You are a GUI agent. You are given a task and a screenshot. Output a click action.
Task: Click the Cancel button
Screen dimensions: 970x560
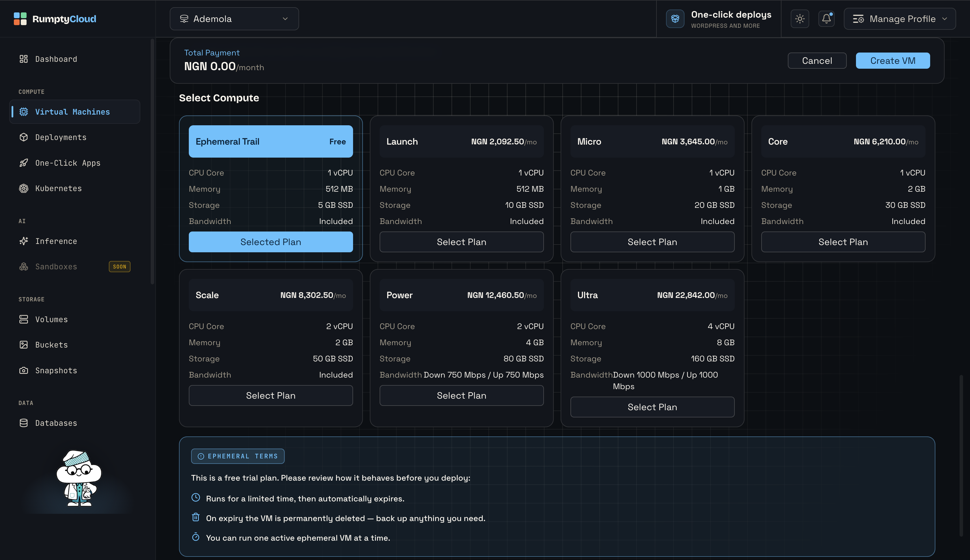(817, 61)
